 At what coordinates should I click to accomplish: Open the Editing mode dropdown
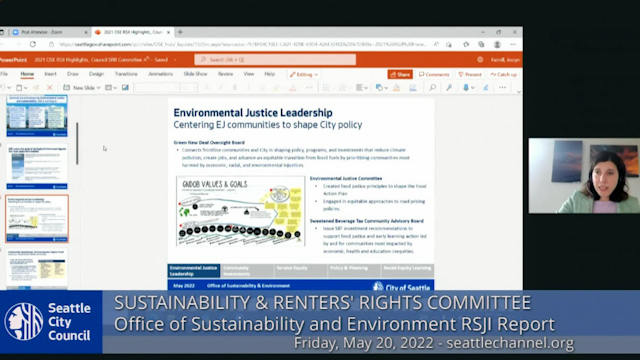point(304,74)
